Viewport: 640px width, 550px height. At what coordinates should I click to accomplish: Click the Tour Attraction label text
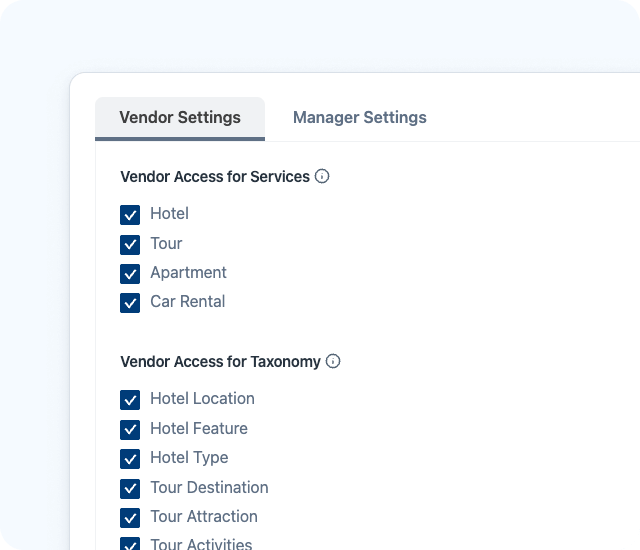tap(204, 516)
